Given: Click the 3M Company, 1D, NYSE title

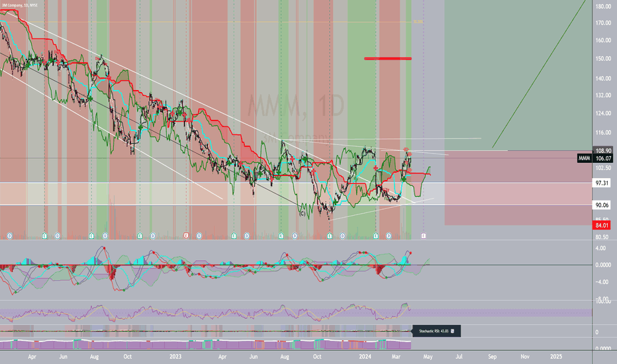Looking at the screenshot, I should pos(19,5).
